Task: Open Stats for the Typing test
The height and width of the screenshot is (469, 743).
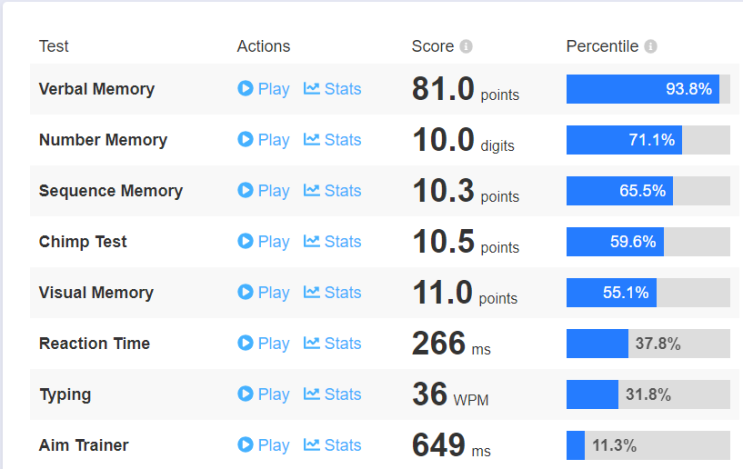Action: coord(333,395)
